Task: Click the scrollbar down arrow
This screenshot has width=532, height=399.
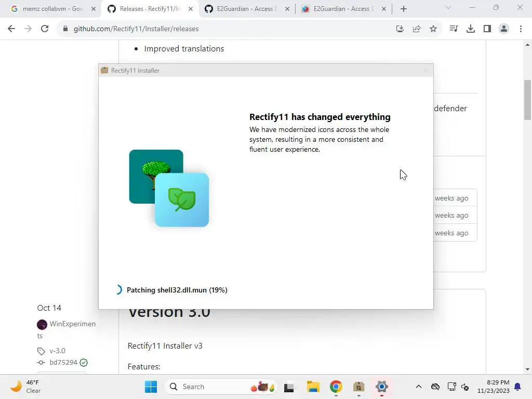Action: tap(527, 369)
